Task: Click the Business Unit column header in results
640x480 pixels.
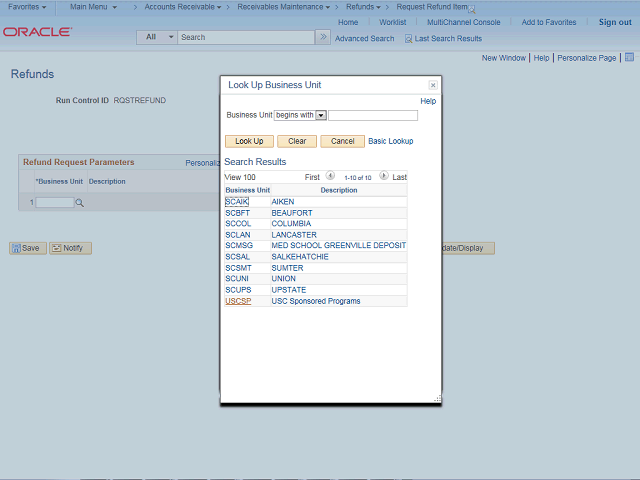Action: 247,190
